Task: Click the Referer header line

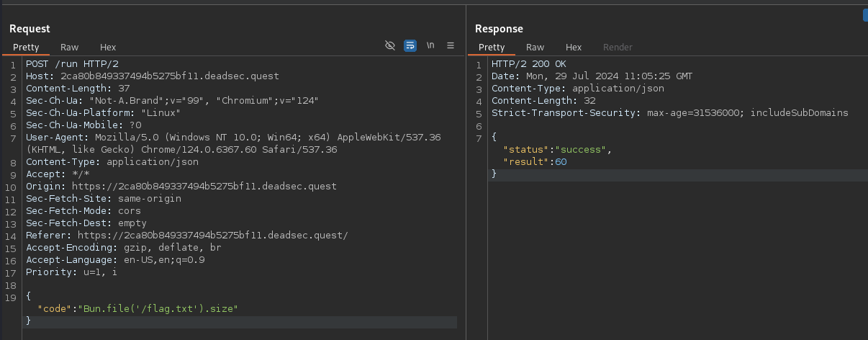Action: point(187,235)
